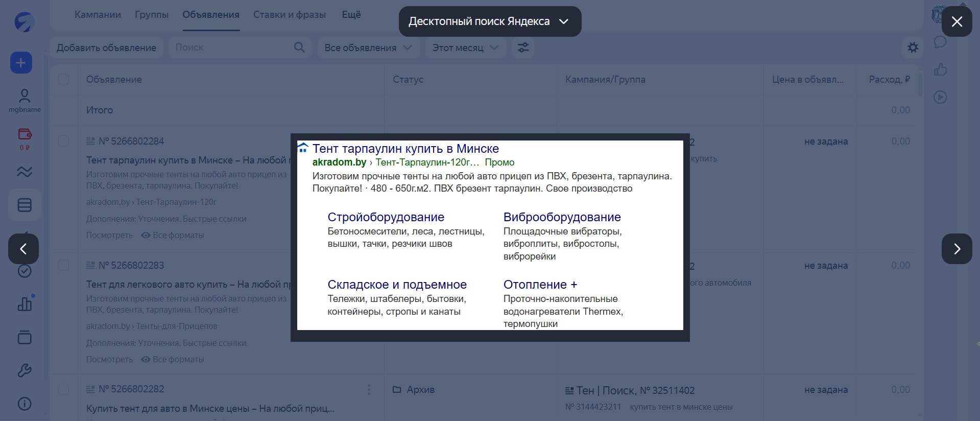Go to the previous ad preview

coord(23,249)
